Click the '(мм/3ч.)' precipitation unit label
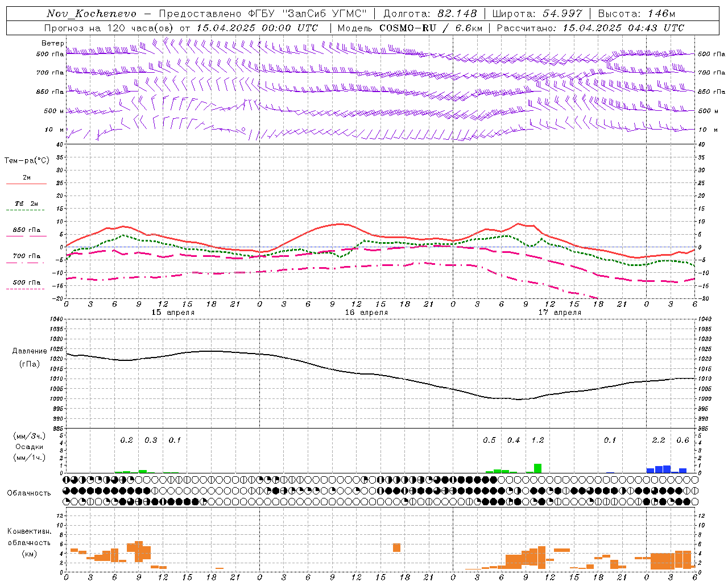The image size is (728, 582). [29, 436]
